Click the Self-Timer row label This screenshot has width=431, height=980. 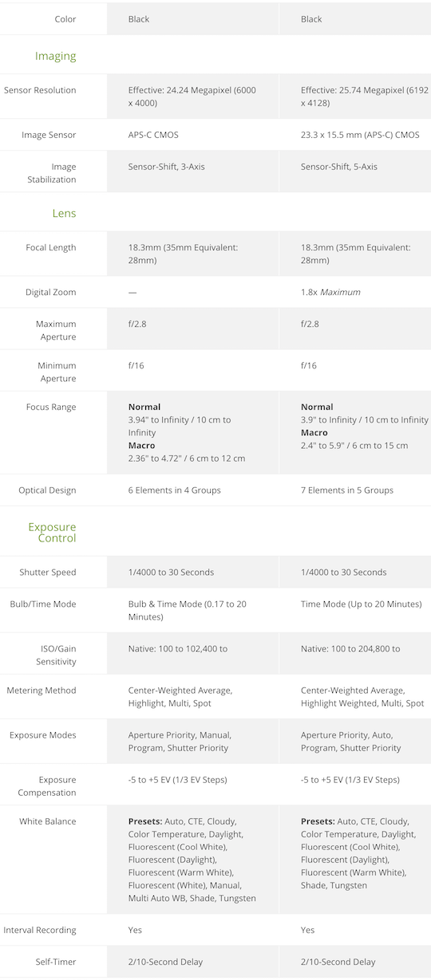[56, 962]
